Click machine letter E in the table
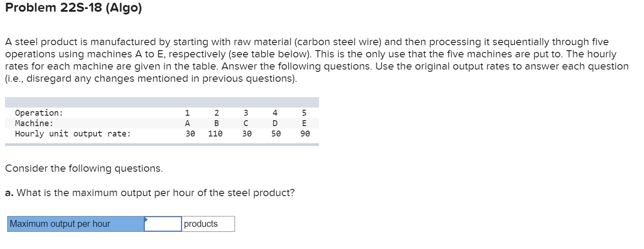The height and width of the screenshot is (249, 644). [x=304, y=123]
